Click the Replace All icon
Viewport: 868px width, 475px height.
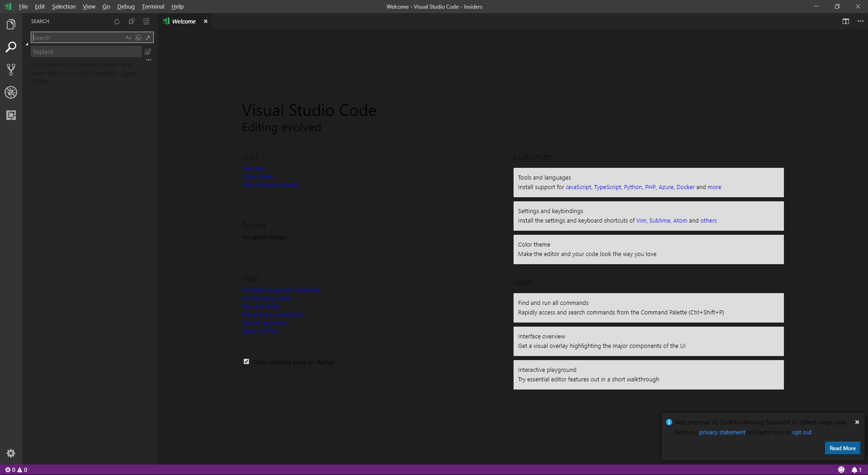coord(147,52)
